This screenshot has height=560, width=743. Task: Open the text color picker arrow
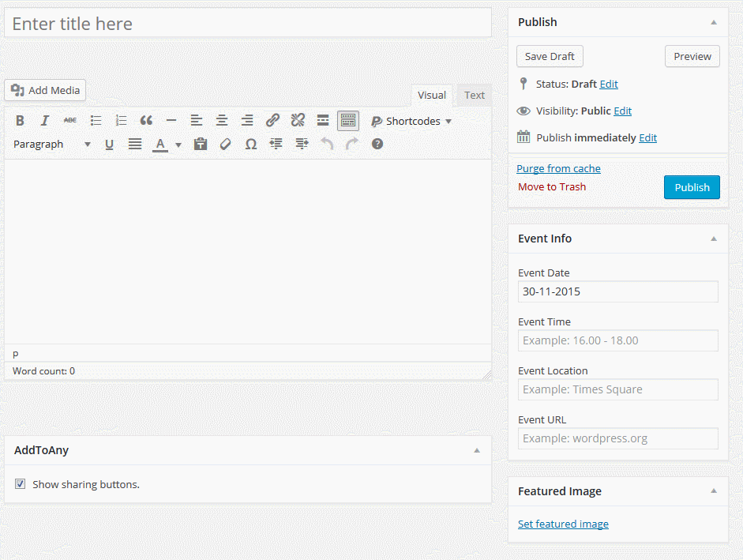[178, 145]
